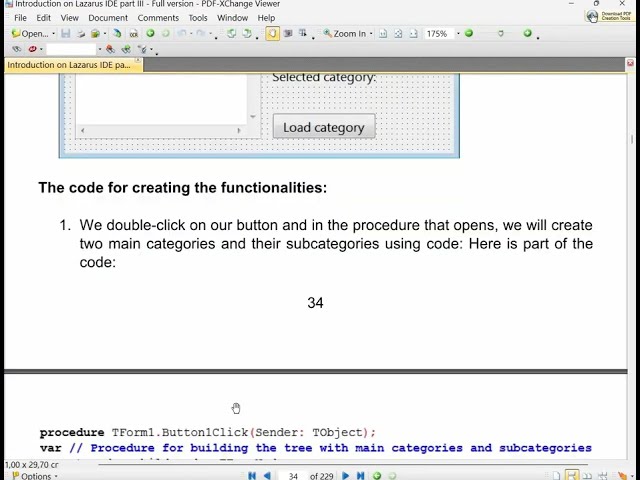Screen dimensions: 640x480
Task: Click the scan to PDF icon
Action: pyautogui.click(x=118, y=33)
